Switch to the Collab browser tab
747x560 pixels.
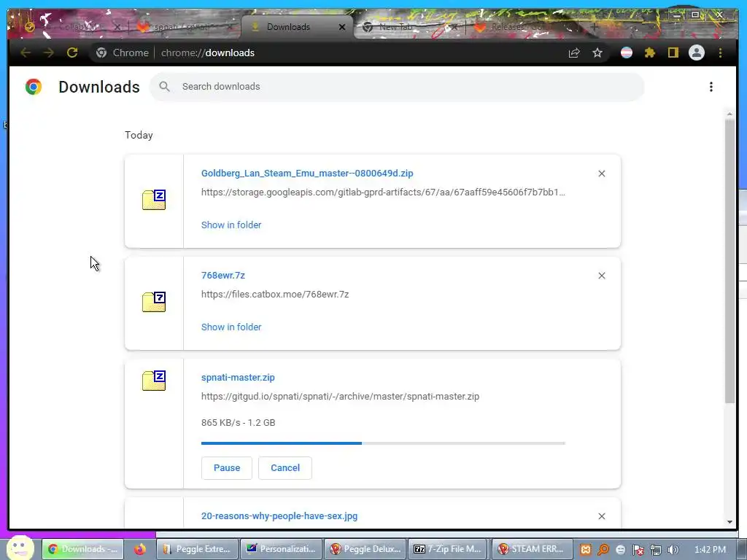coord(71,27)
